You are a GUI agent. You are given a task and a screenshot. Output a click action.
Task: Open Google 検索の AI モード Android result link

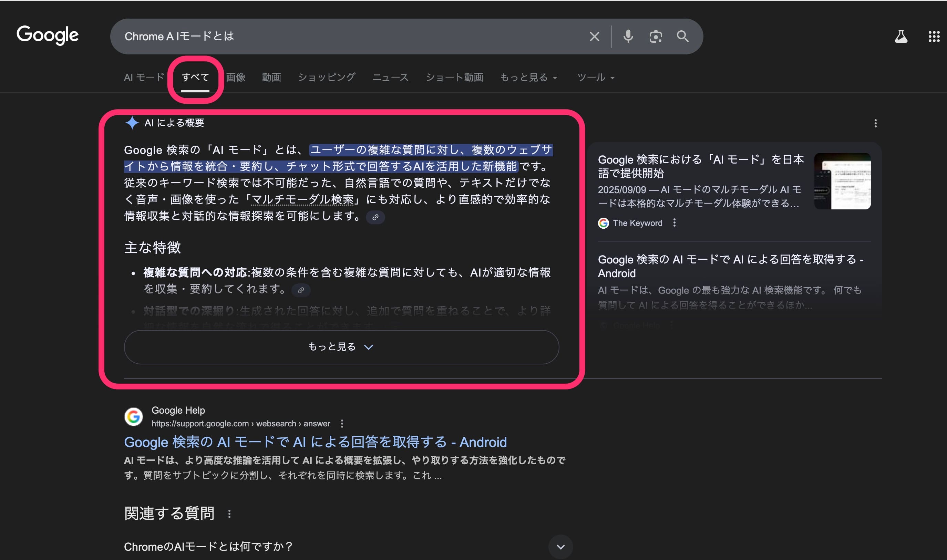[315, 442]
